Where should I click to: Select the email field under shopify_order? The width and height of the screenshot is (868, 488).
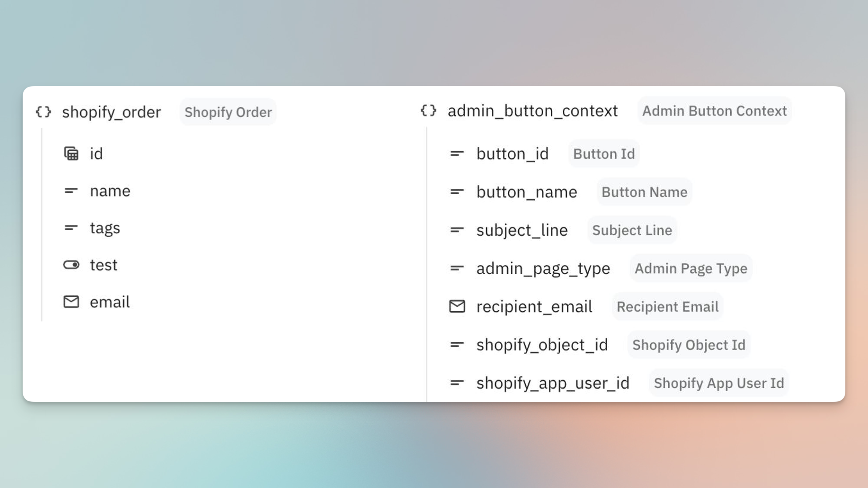(110, 302)
